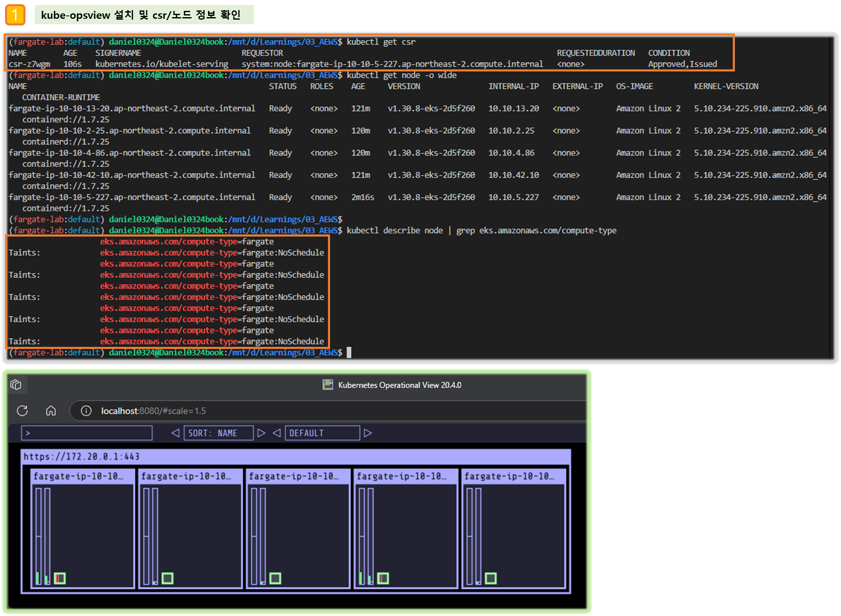Click the Kubernetes Operational View favicon

(x=328, y=384)
